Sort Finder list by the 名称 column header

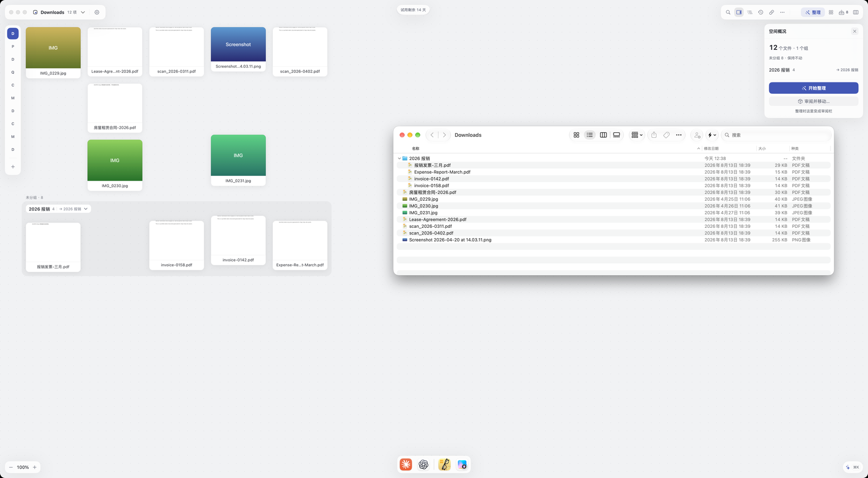point(548,149)
